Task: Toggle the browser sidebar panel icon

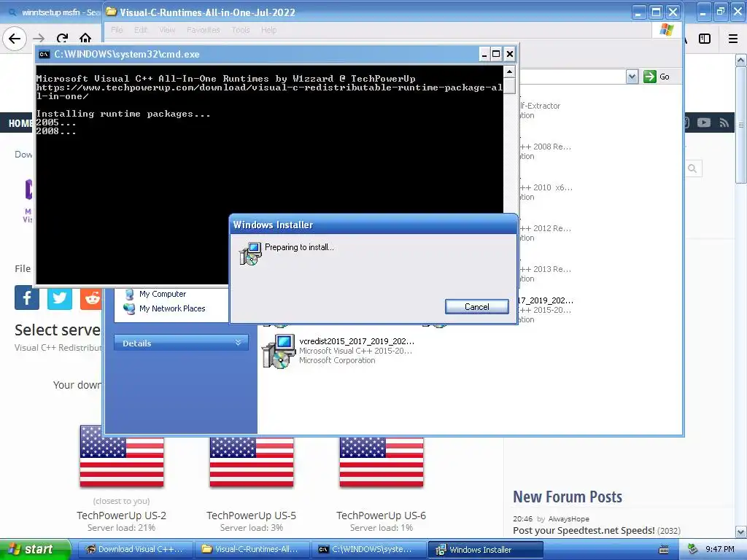Action: click(x=705, y=39)
